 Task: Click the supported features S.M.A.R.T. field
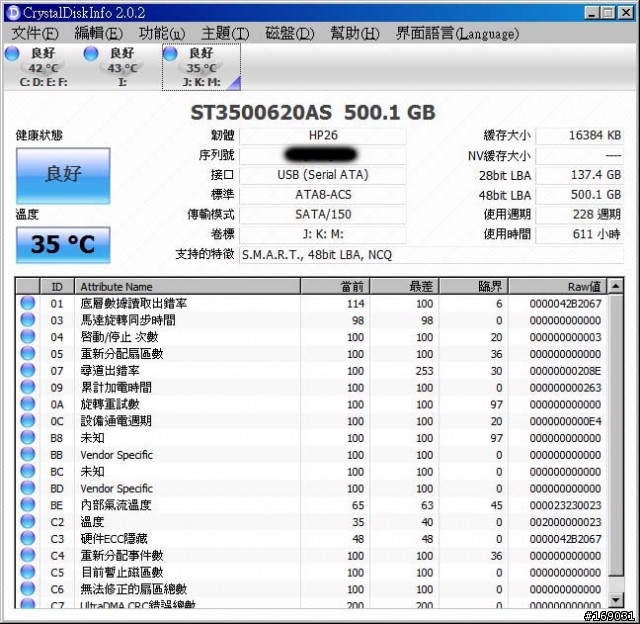click(x=431, y=255)
